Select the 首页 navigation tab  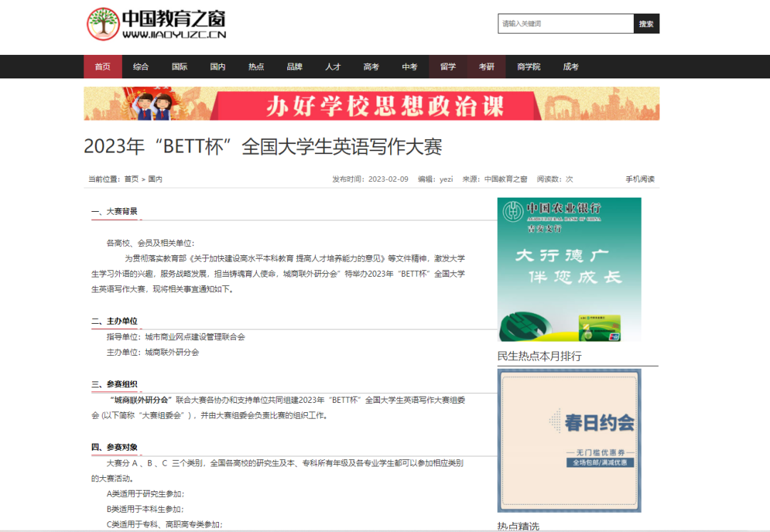[102, 66]
